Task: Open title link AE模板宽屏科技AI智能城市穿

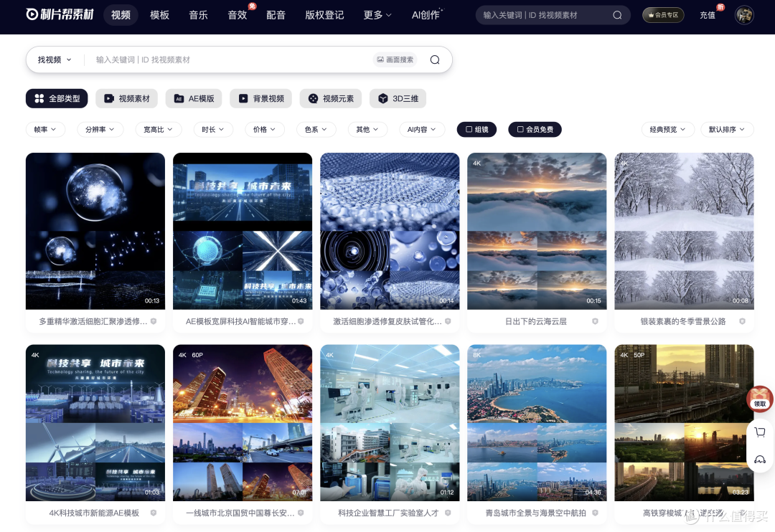Action: coord(240,322)
